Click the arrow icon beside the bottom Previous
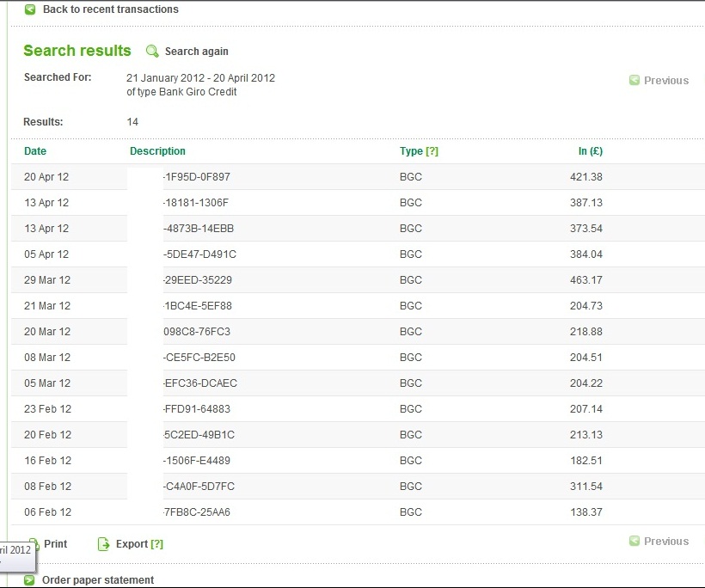The height and width of the screenshot is (588, 705). tap(634, 542)
